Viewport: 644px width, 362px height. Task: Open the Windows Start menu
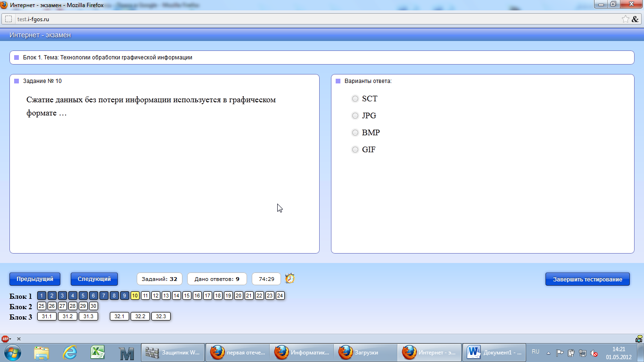click(x=12, y=353)
